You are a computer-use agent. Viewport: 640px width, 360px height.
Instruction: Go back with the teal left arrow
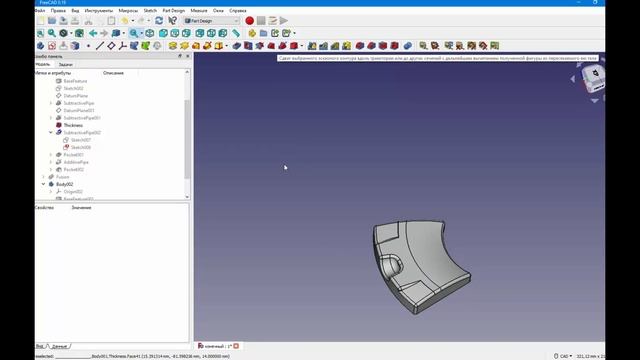[93, 33]
